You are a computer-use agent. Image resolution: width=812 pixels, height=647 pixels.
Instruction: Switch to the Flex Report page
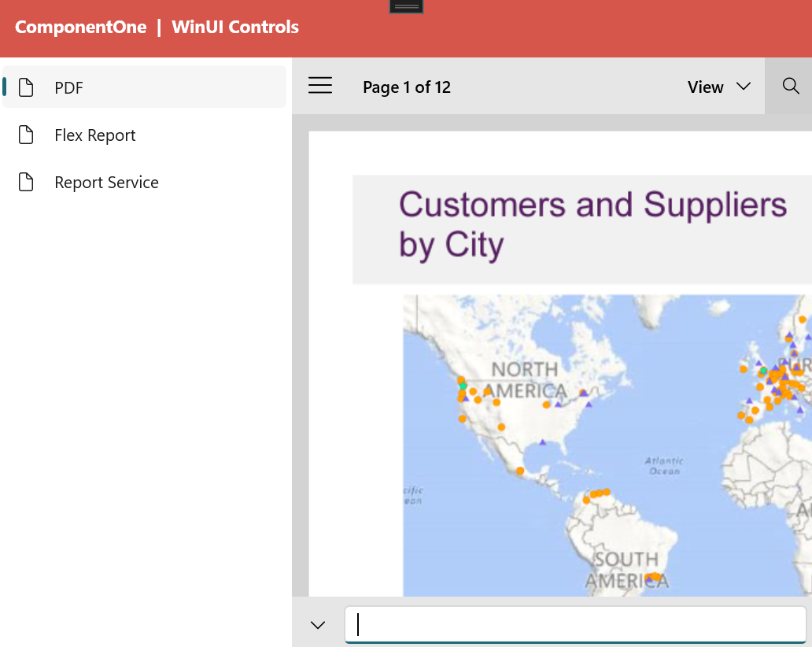tap(95, 135)
